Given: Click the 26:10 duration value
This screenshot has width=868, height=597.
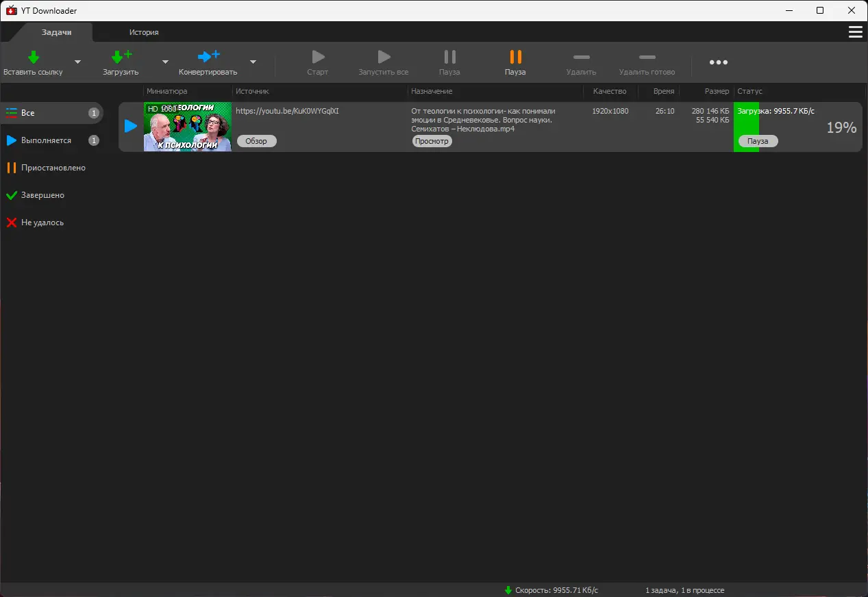Looking at the screenshot, I should point(665,111).
